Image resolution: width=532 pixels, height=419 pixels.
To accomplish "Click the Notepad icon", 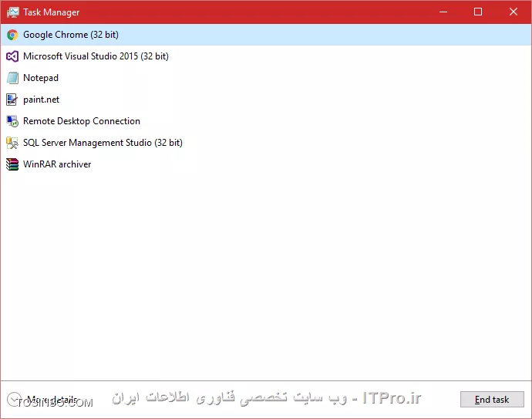I will point(12,78).
